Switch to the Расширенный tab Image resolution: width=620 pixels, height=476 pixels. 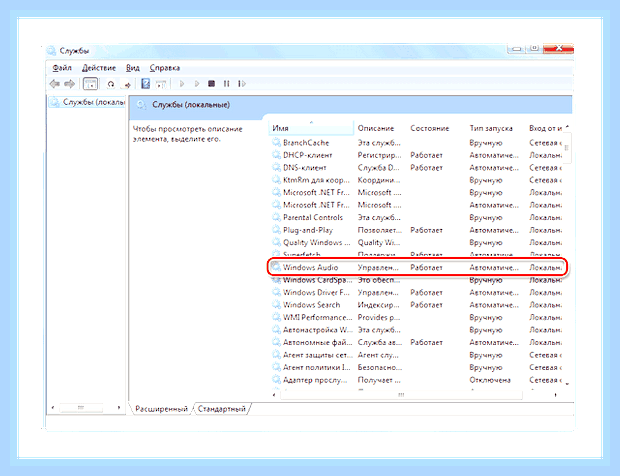[x=161, y=409]
